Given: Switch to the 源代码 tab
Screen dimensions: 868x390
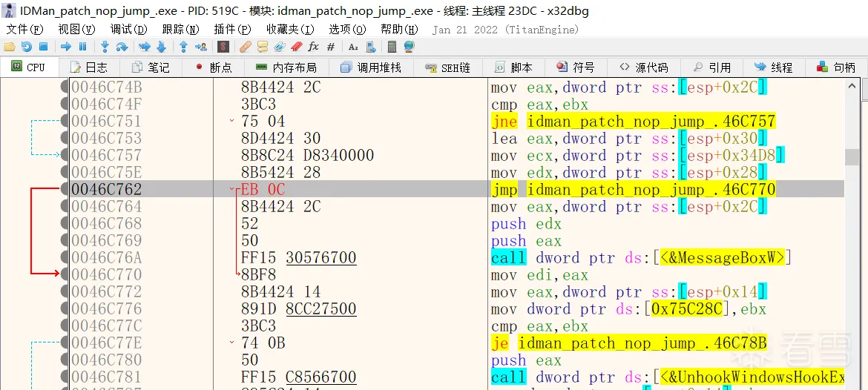Looking at the screenshot, I should coord(644,67).
